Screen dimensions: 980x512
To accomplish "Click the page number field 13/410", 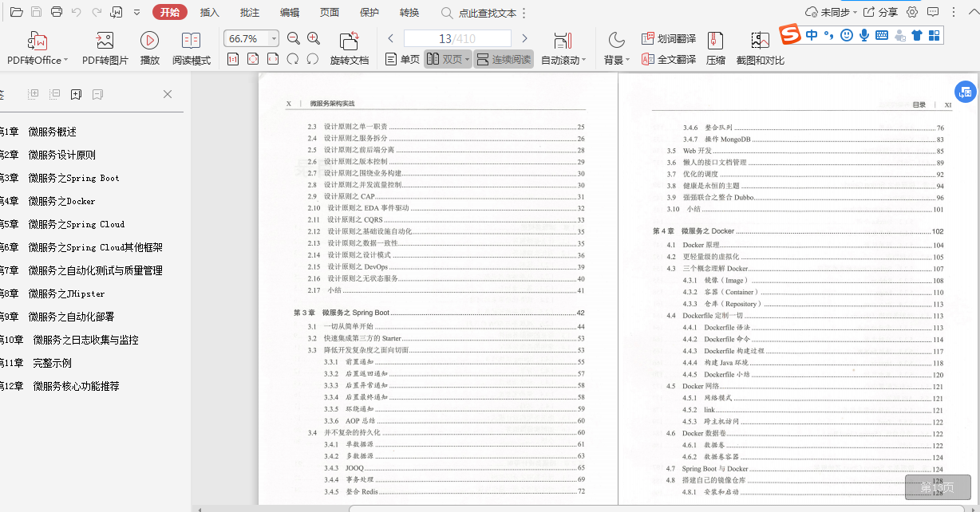I will click(457, 38).
